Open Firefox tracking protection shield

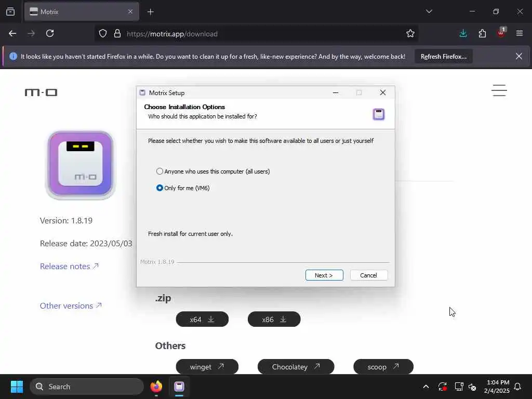point(103,34)
